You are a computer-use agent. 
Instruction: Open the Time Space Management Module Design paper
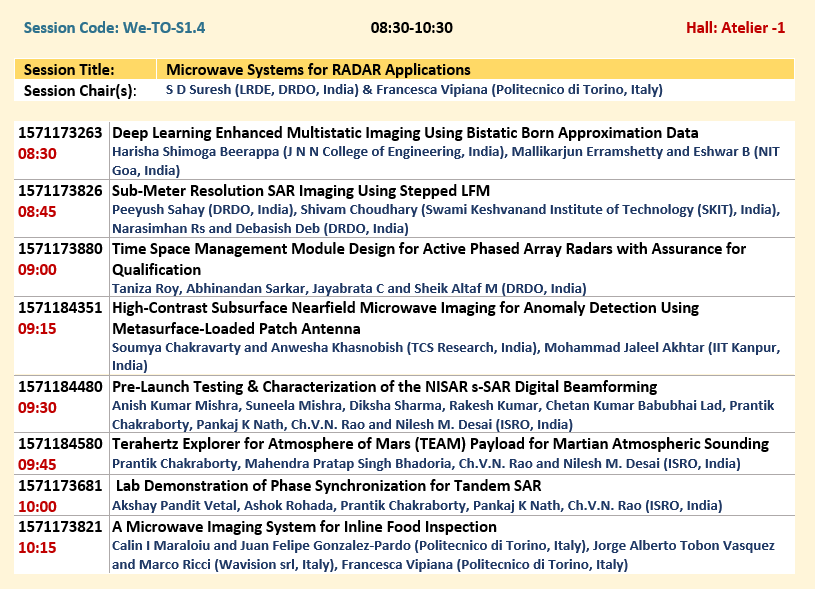tap(428, 249)
